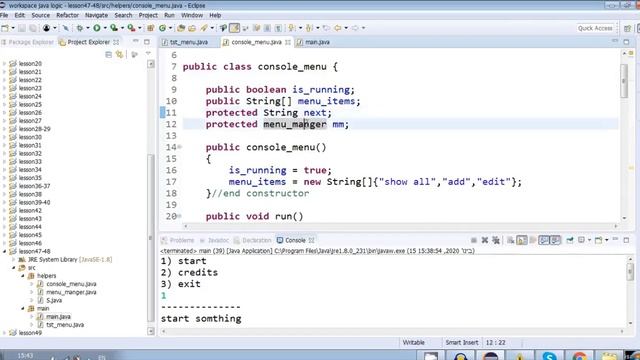
Task: Click the Coverage run icon in the toolbar
Action: [114, 28]
